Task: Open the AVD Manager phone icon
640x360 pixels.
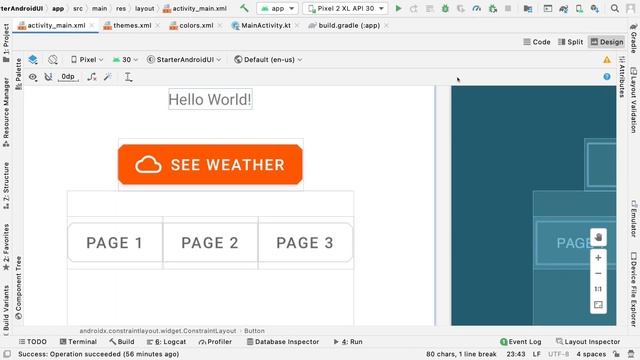Action: (x=579, y=8)
